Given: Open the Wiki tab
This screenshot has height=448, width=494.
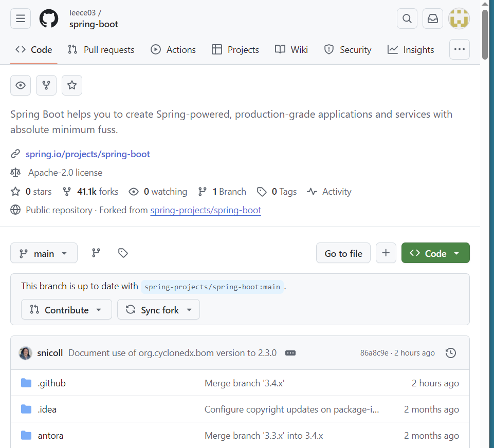Looking at the screenshot, I should pos(291,50).
